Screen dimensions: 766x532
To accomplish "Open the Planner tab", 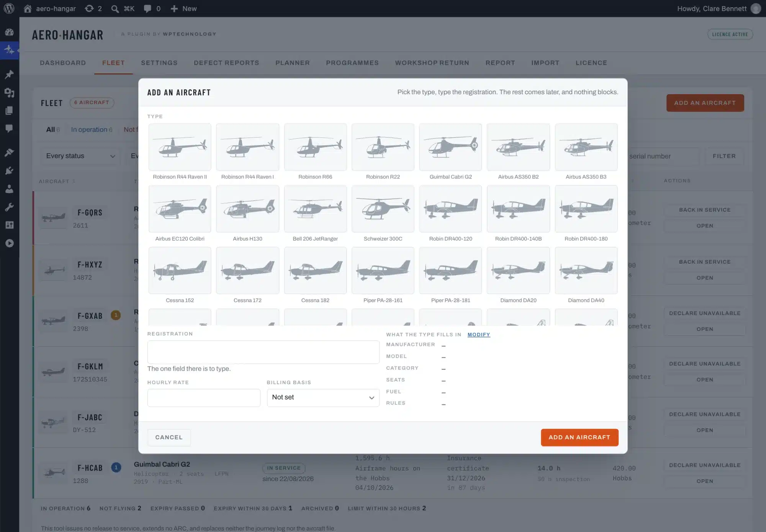I will (293, 63).
